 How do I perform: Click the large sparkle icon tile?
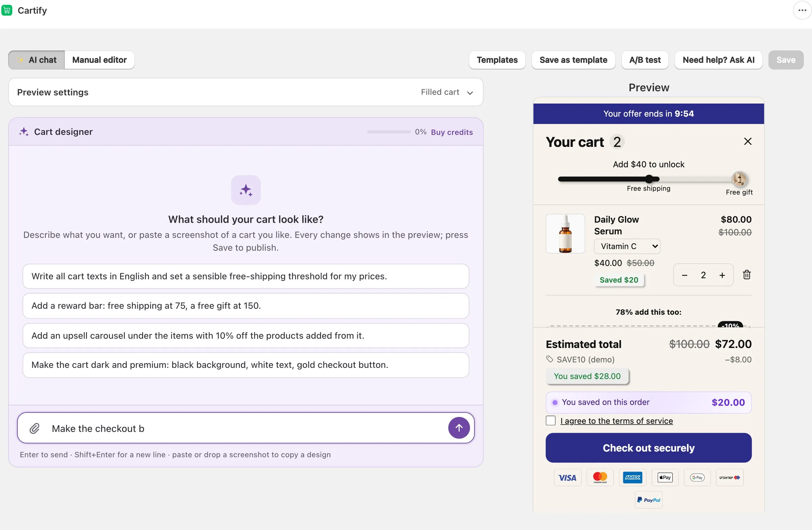[246, 190]
